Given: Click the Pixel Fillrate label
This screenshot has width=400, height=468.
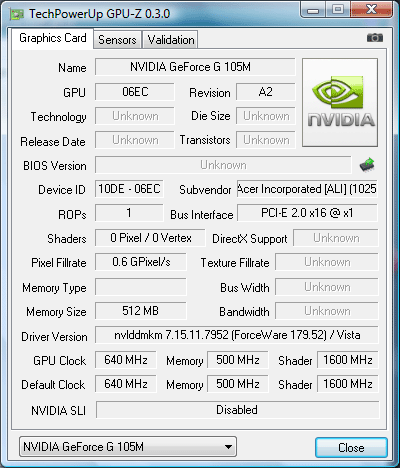Looking at the screenshot, I should [59, 263].
